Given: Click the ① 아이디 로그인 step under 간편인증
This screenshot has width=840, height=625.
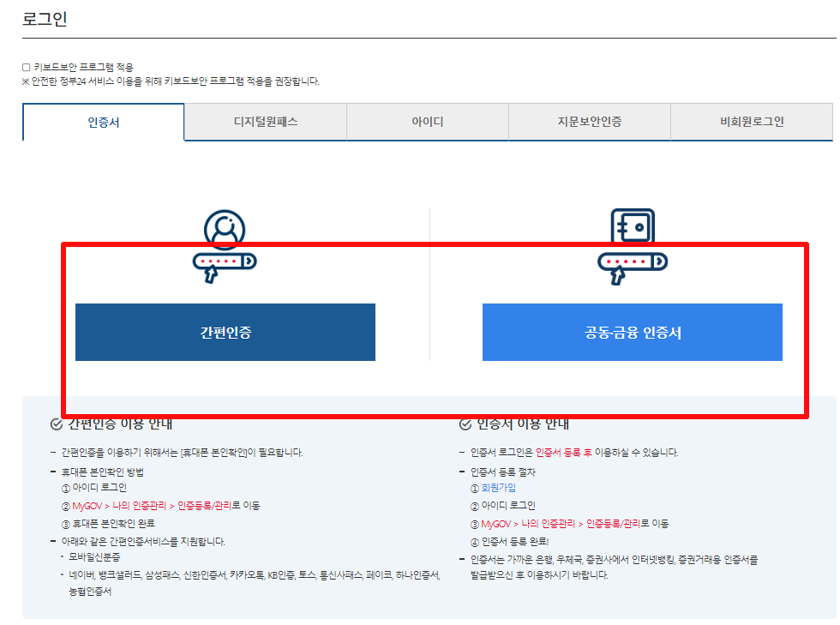Looking at the screenshot, I should point(93,488).
